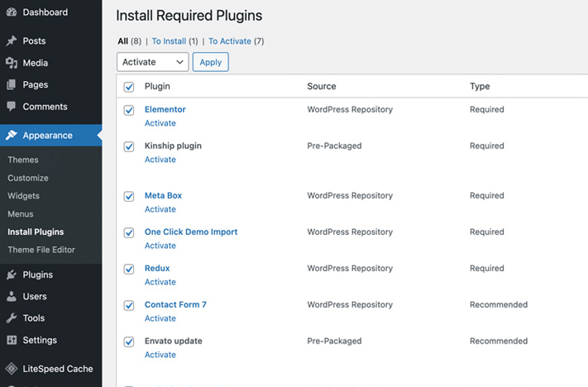
Task: Click the Appearance paintbrush icon
Action: [12, 135]
